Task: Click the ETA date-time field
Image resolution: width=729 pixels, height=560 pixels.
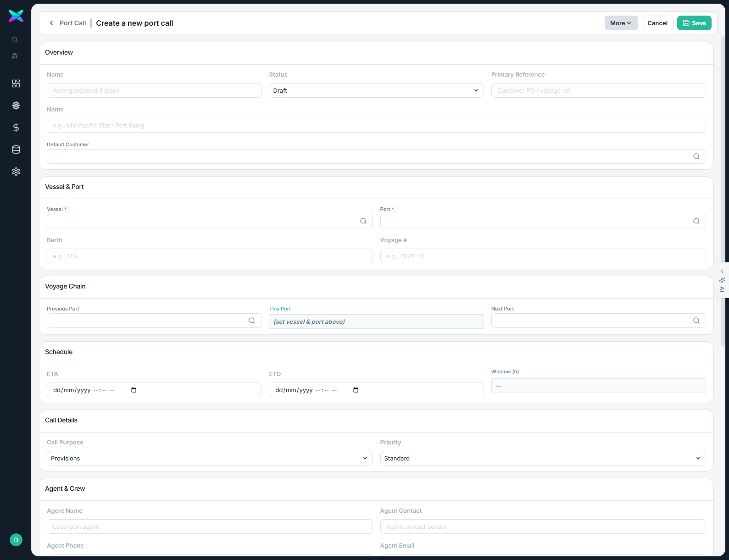Action: 154,390
